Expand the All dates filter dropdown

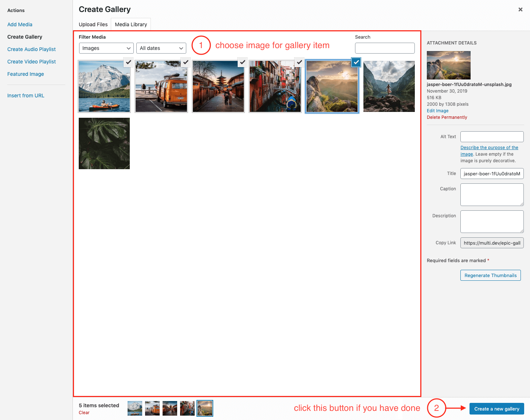point(161,48)
